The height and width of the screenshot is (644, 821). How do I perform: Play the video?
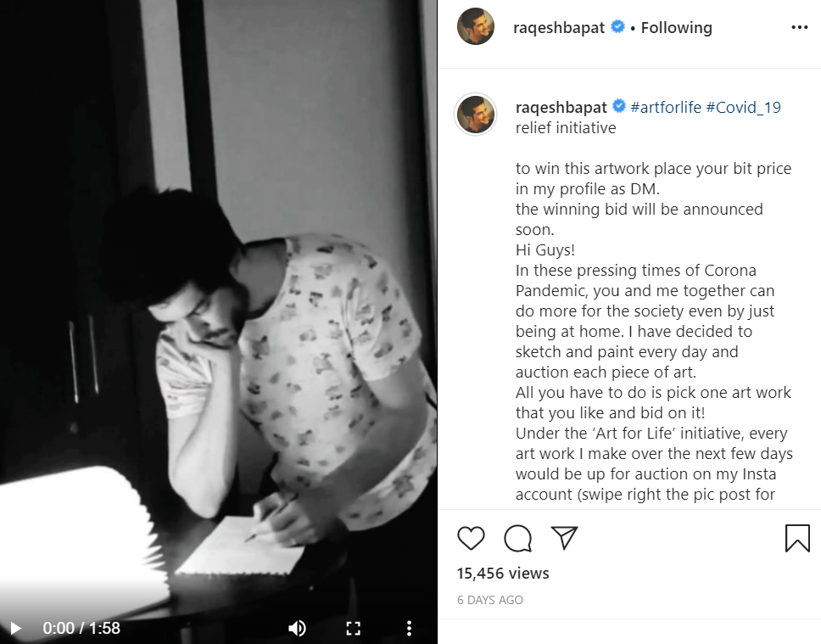click(x=15, y=628)
